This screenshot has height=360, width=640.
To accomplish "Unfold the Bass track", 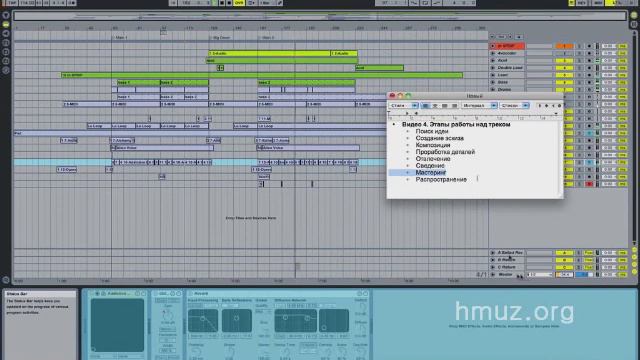I will (493, 82).
